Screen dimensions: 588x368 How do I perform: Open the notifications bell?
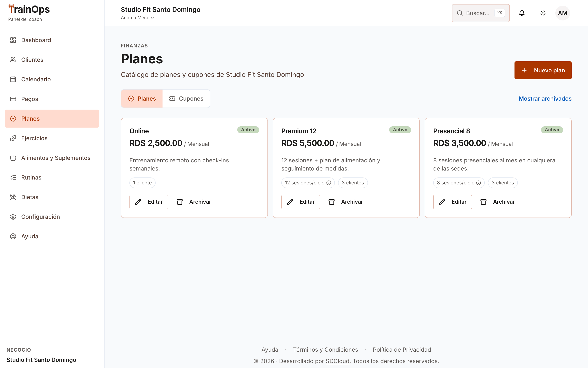tap(522, 13)
